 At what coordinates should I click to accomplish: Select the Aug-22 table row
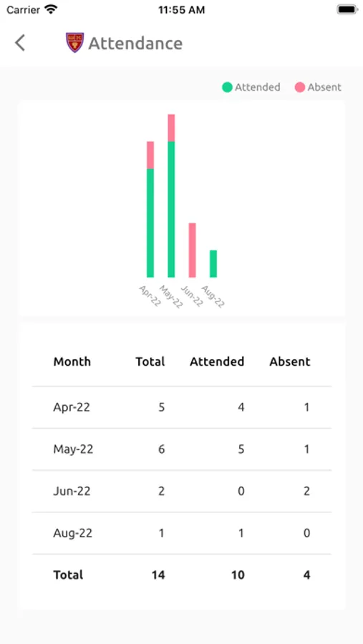[182, 533]
